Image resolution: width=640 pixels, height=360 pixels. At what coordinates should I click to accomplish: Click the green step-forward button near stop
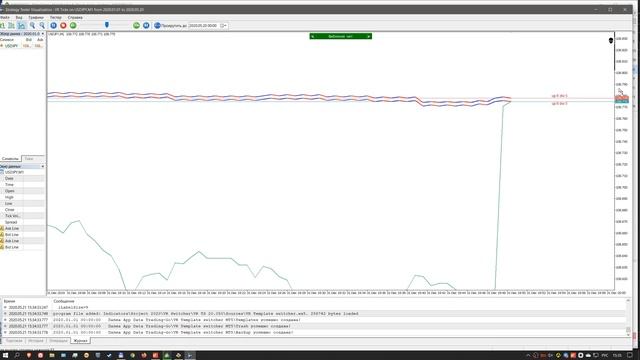click(x=73, y=26)
